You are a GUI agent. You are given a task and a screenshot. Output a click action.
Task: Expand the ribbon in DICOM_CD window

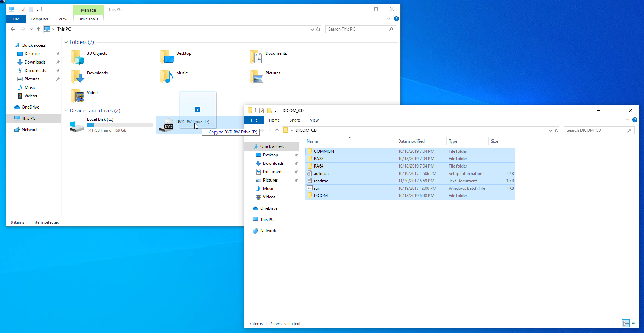coord(627,120)
